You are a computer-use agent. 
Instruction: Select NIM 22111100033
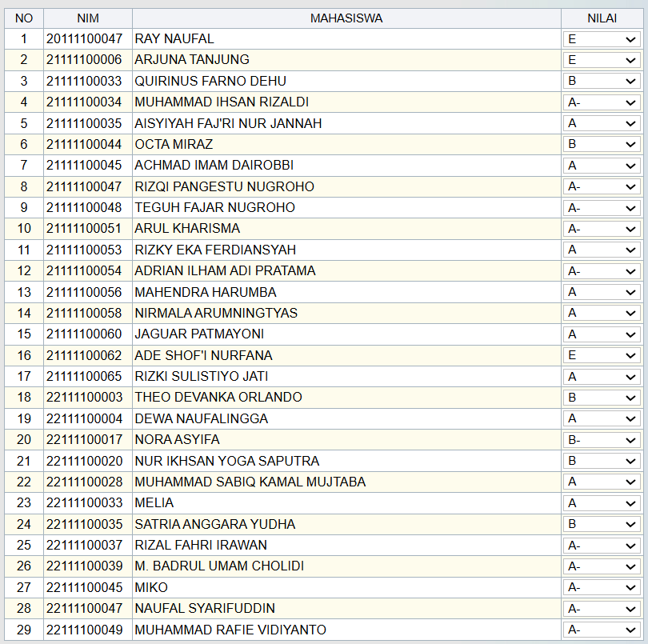tap(84, 502)
